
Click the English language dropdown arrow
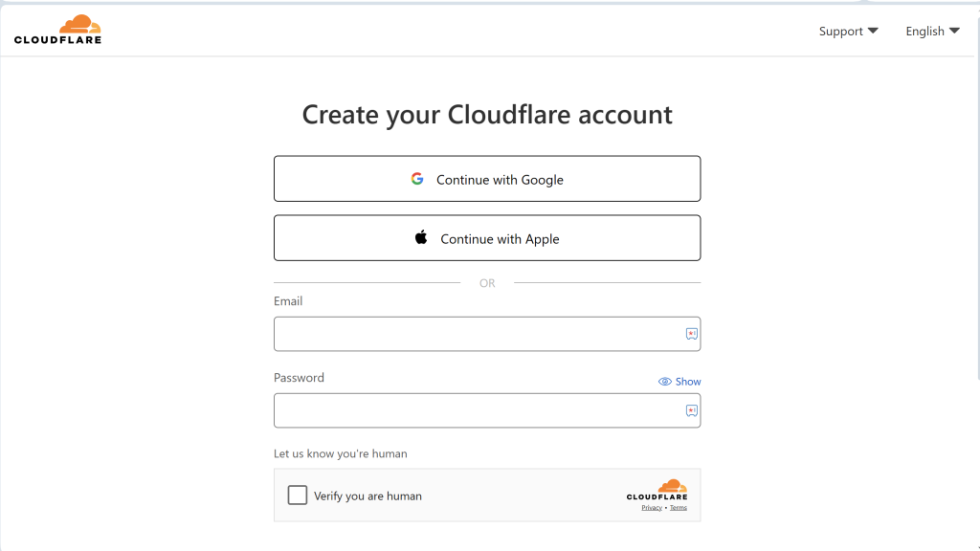(954, 31)
